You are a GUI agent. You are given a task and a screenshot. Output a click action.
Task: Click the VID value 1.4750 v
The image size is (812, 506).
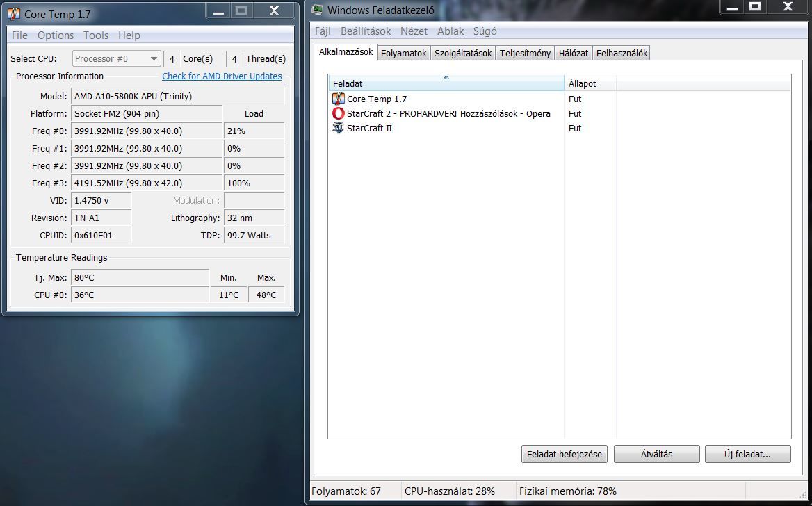click(x=101, y=200)
